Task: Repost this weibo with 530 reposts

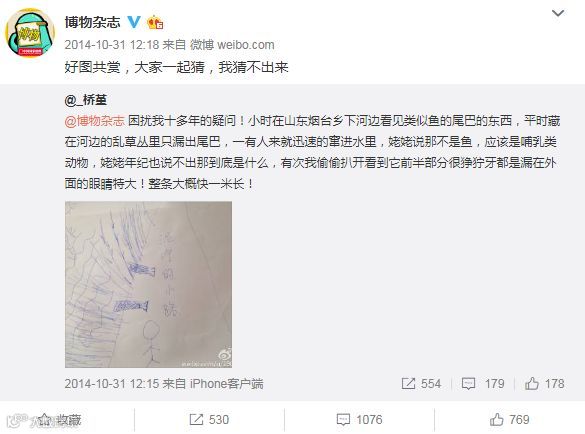Action: (209, 420)
